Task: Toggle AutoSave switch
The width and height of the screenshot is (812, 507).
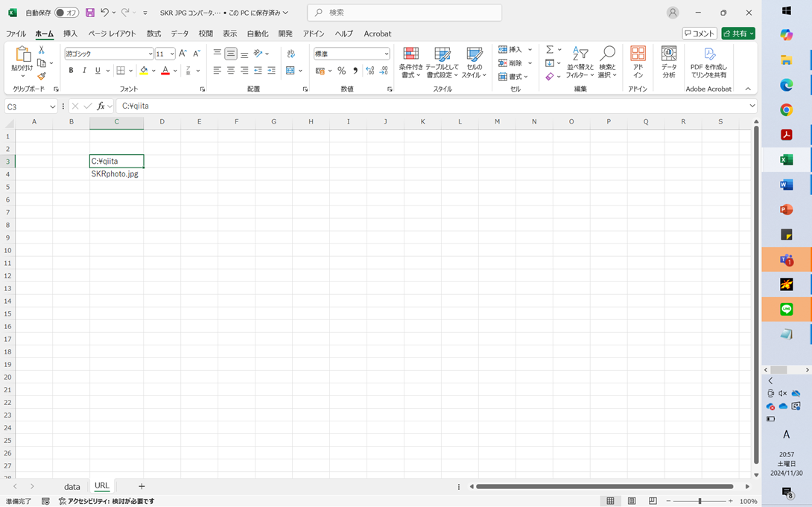Action: (67, 13)
